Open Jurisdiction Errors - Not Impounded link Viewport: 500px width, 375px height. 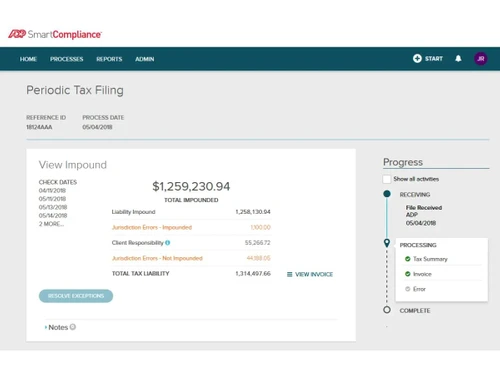point(157,258)
